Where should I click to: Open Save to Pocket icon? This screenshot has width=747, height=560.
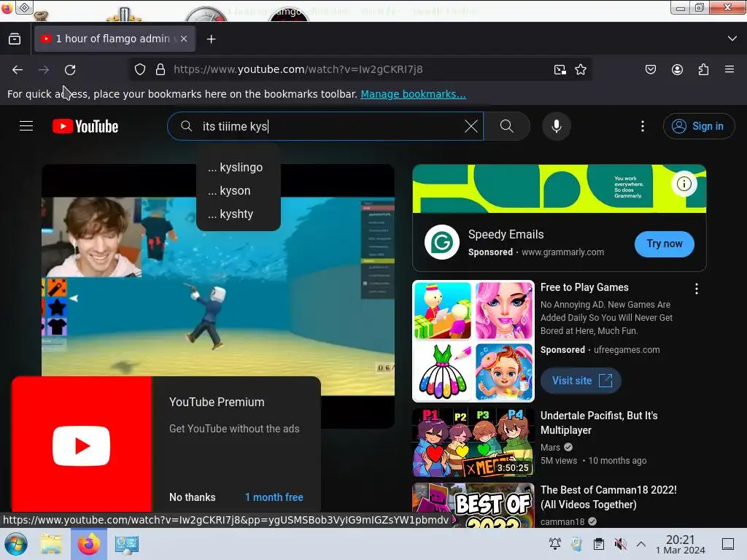(x=650, y=69)
